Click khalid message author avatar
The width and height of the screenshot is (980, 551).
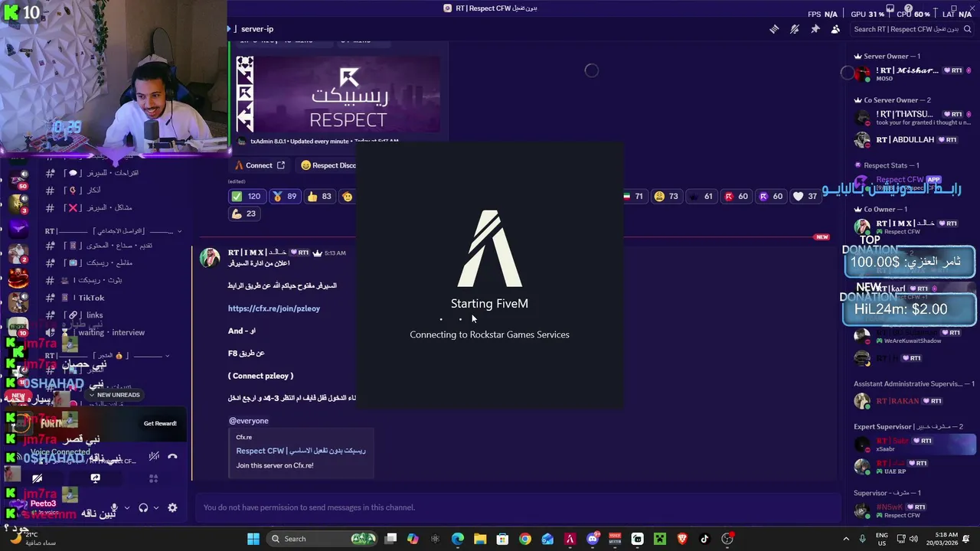click(x=210, y=259)
